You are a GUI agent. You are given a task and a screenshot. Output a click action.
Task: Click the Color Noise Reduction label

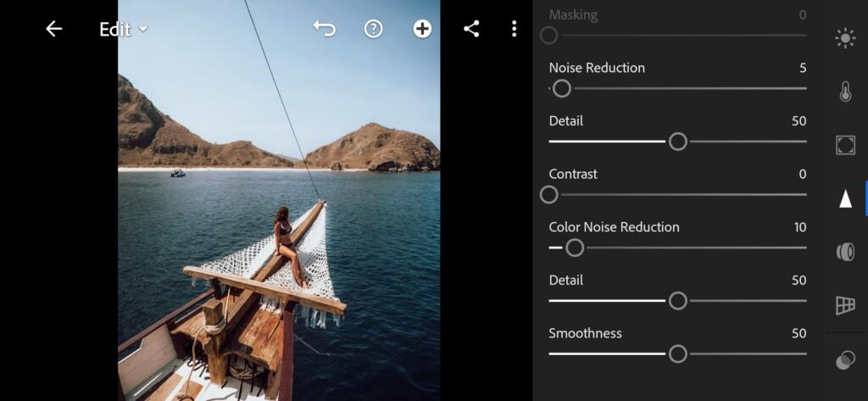614,227
